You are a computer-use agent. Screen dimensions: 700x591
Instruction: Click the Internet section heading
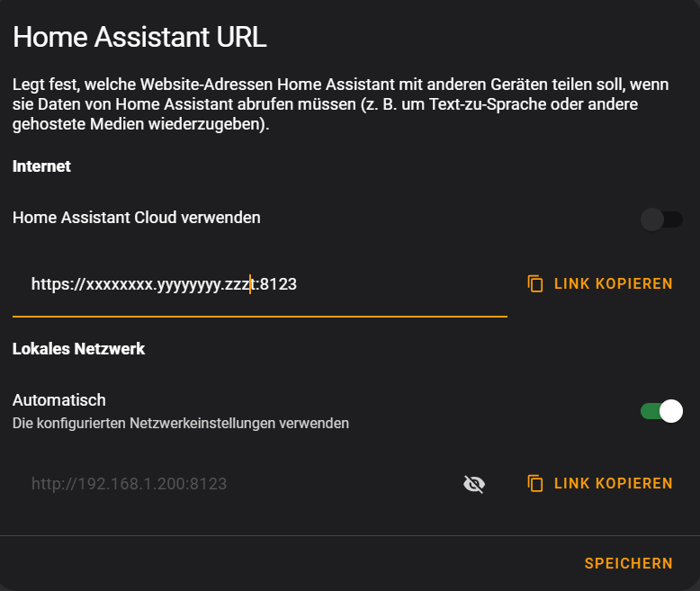[41, 166]
